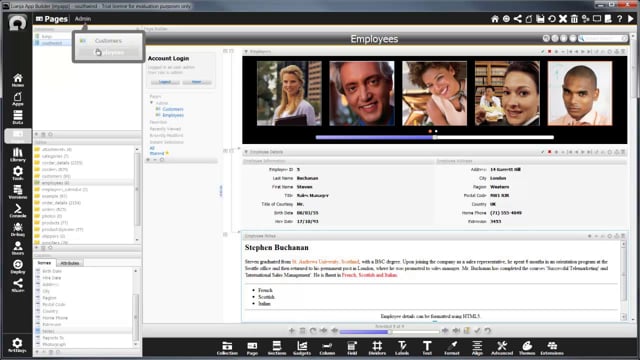Click the search field in Employees header

603,38
